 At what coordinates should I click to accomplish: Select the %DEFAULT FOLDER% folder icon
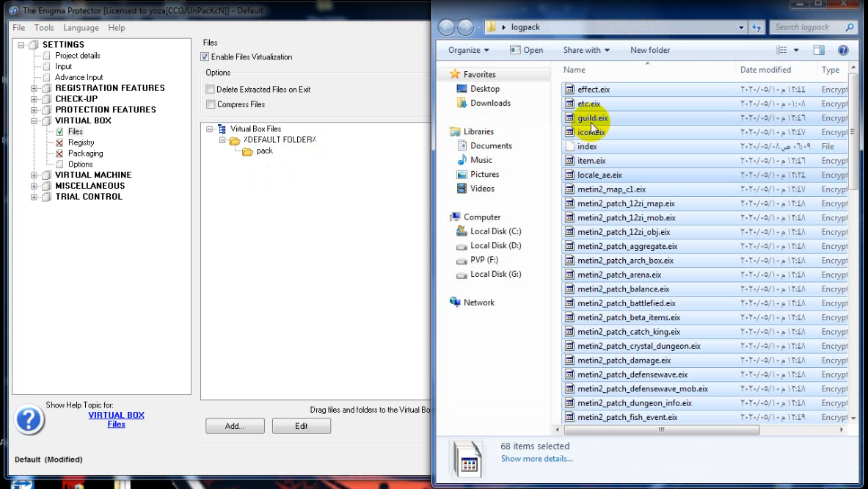point(235,140)
